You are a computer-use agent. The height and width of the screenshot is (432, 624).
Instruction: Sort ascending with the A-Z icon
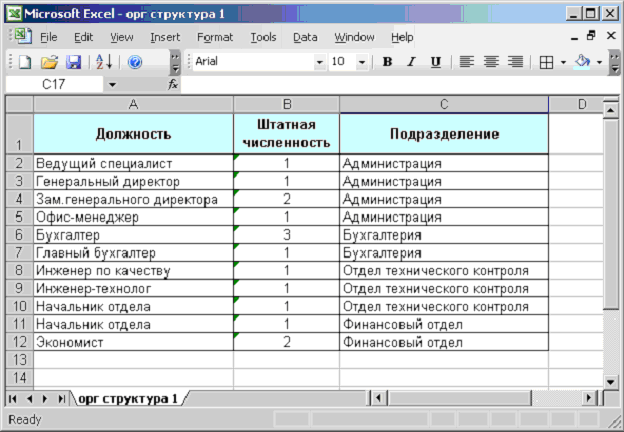(105, 62)
